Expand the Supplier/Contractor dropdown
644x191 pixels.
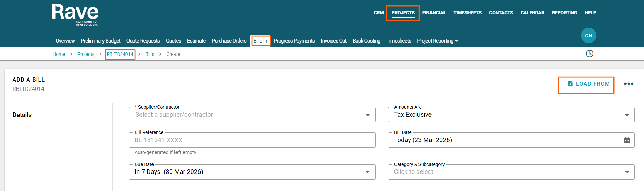click(367, 115)
